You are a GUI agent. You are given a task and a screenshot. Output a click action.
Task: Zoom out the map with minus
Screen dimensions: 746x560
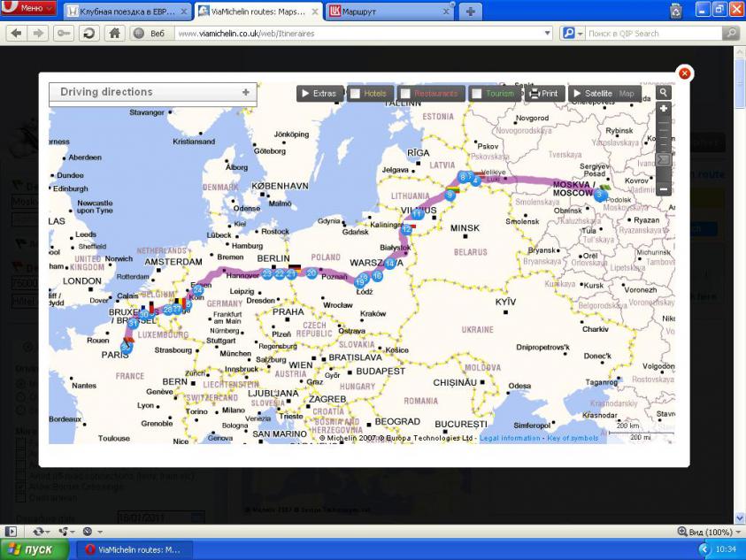664,189
